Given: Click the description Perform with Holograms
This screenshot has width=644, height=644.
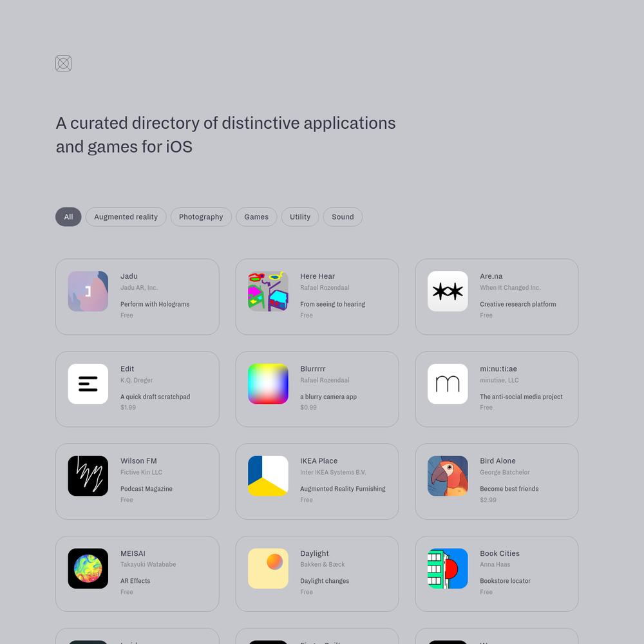Looking at the screenshot, I should pyautogui.click(x=155, y=304).
